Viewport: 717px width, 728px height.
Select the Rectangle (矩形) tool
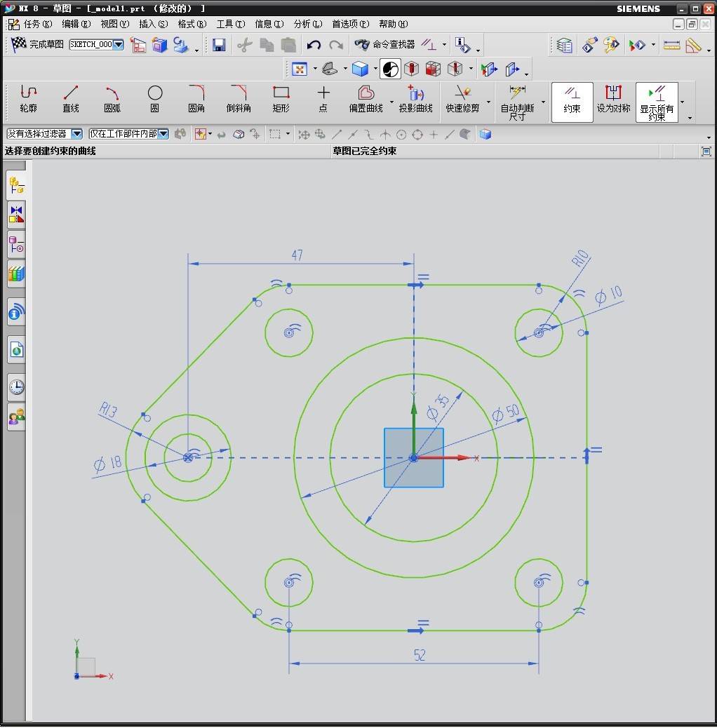[281, 100]
